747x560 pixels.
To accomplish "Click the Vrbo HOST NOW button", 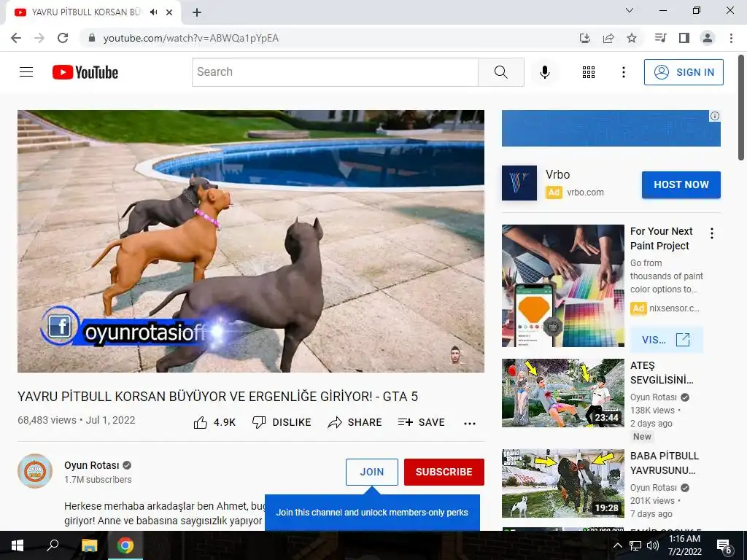I will [x=681, y=184].
